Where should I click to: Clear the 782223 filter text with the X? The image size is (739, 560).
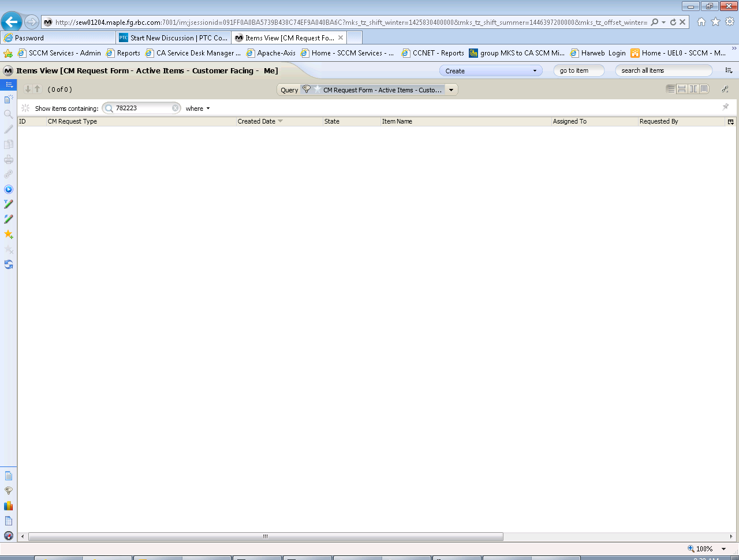click(176, 108)
